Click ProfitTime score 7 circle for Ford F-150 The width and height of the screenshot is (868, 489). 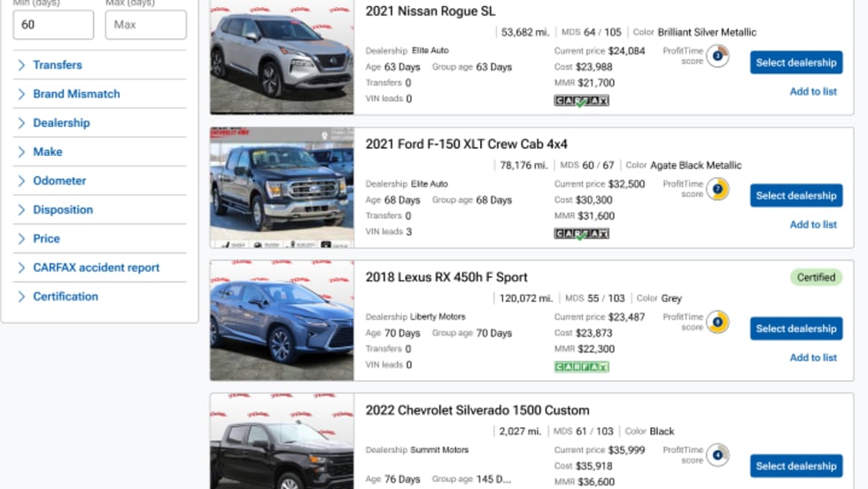(x=717, y=189)
